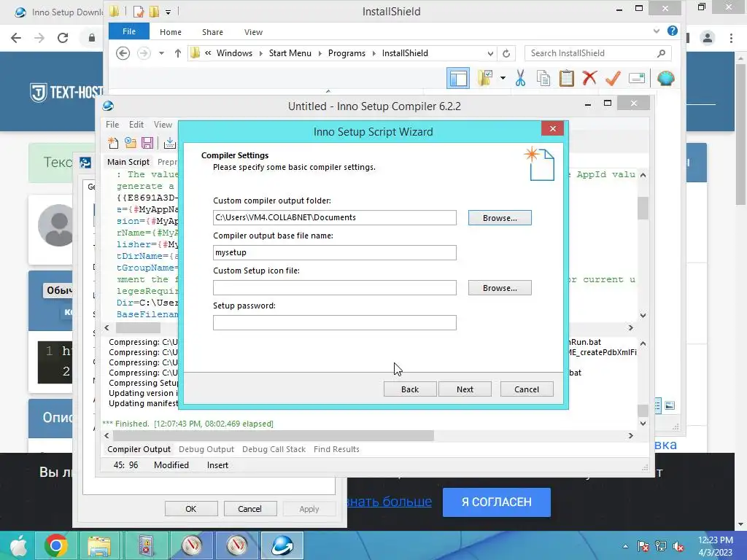Viewport: 747px width, 560px height.
Task: Click the Cut scissors icon in Explorer toolbar
Action: tap(520, 78)
